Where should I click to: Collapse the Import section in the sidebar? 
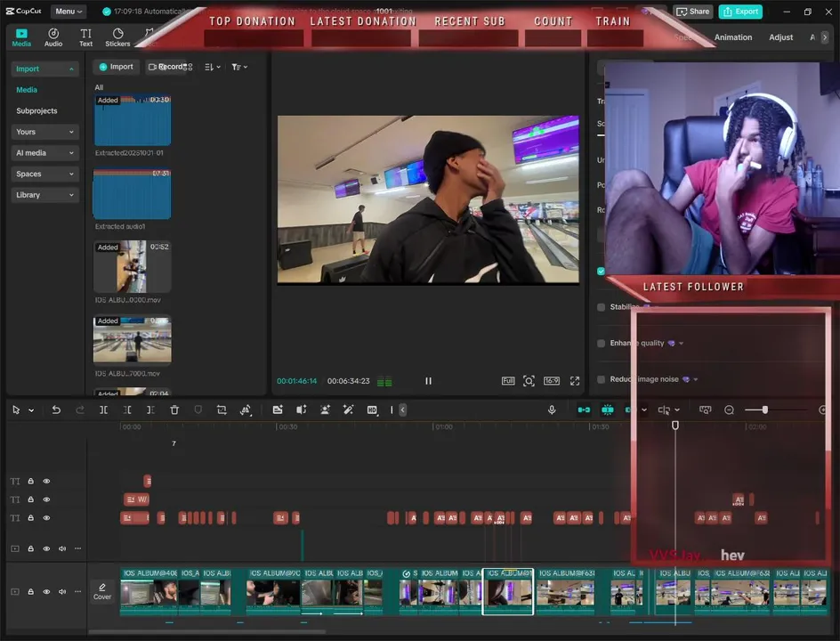click(45, 69)
